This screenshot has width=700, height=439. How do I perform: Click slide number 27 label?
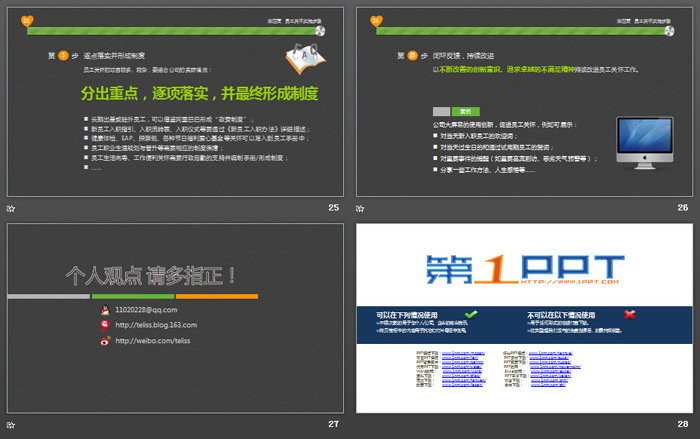coord(333,424)
